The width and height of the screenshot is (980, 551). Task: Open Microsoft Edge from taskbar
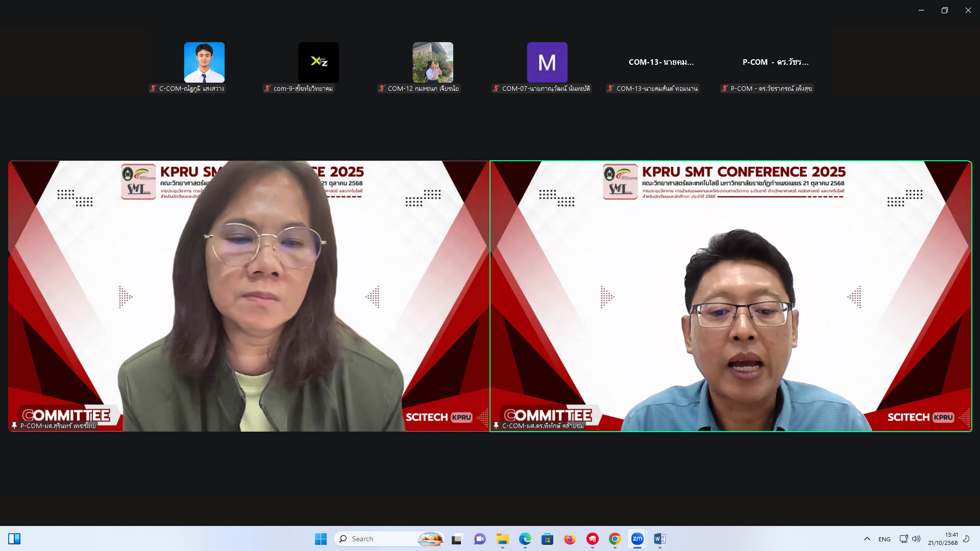coord(525,539)
